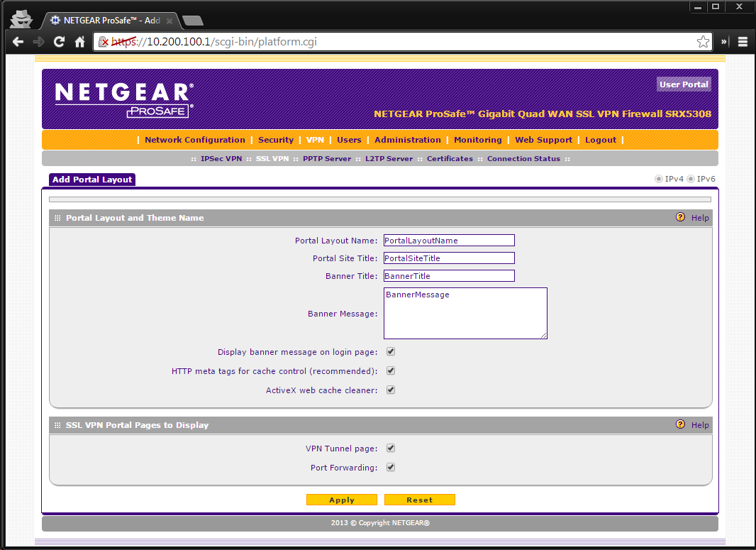Image resolution: width=756 pixels, height=550 pixels.
Task: Select the IPv6 radio button
Action: pos(691,179)
